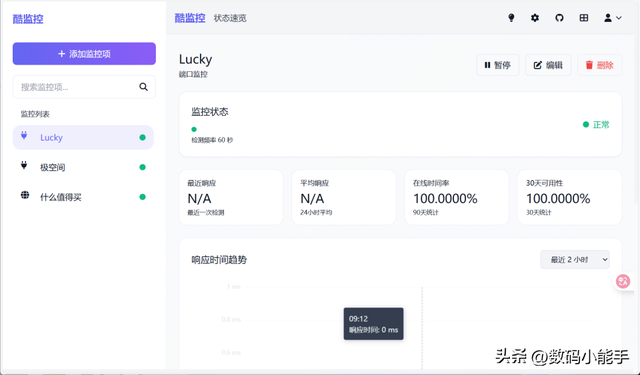Click the 添加监控项 button

point(84,53)
